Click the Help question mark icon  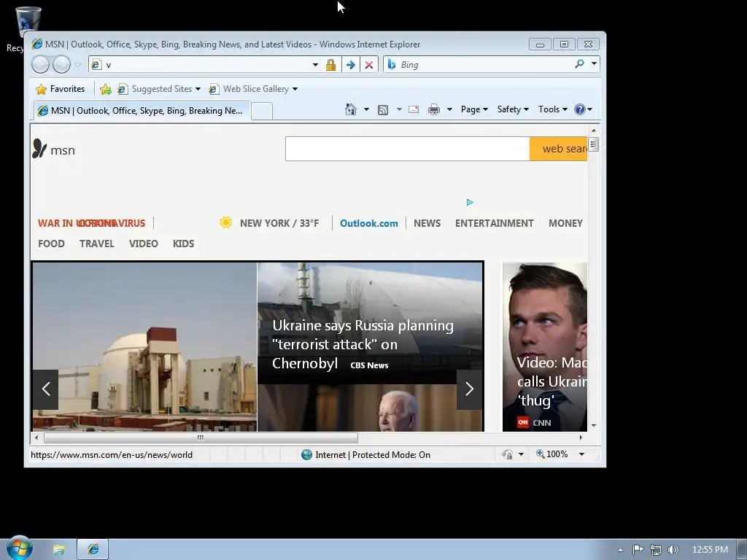(580, 109)
